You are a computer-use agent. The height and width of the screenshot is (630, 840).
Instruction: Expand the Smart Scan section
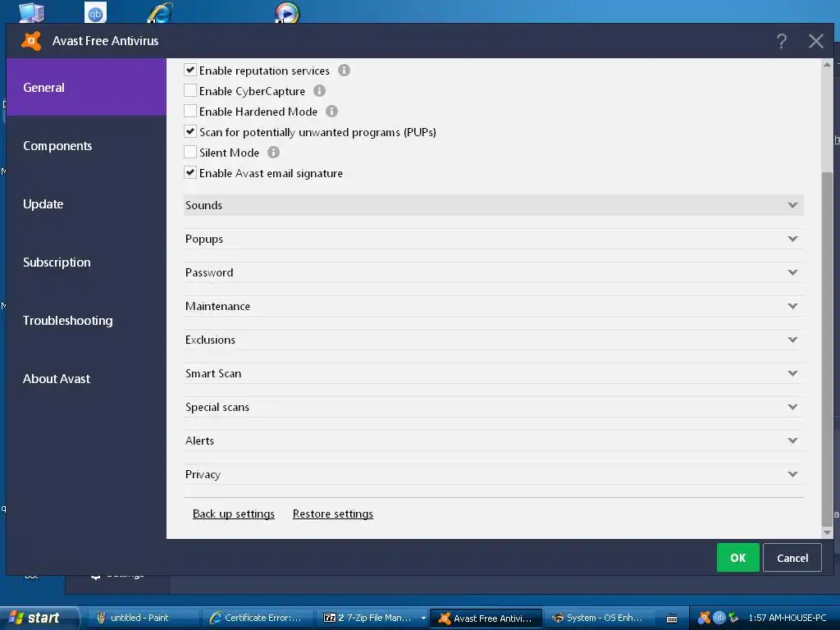493,373
